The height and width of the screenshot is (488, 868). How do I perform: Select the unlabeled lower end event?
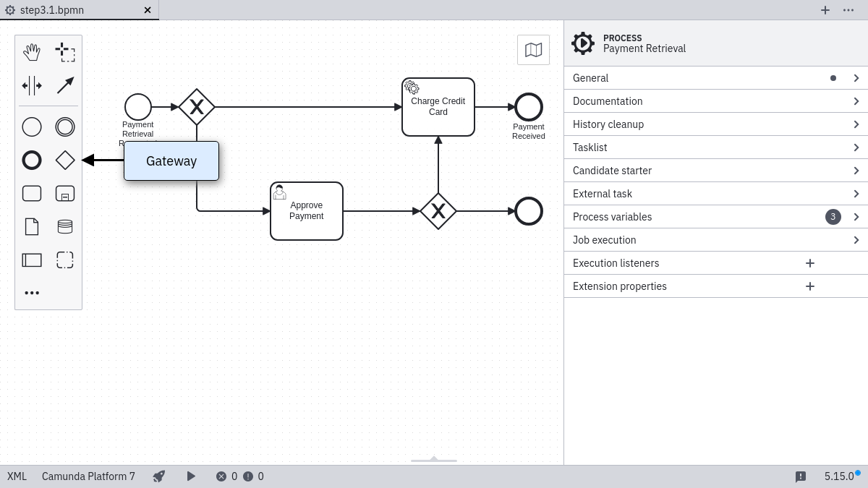point(529,211)
